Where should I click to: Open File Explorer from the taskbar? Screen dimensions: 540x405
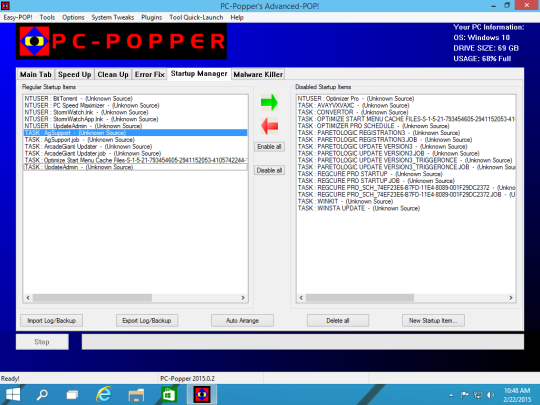click(x=136, y=395)
